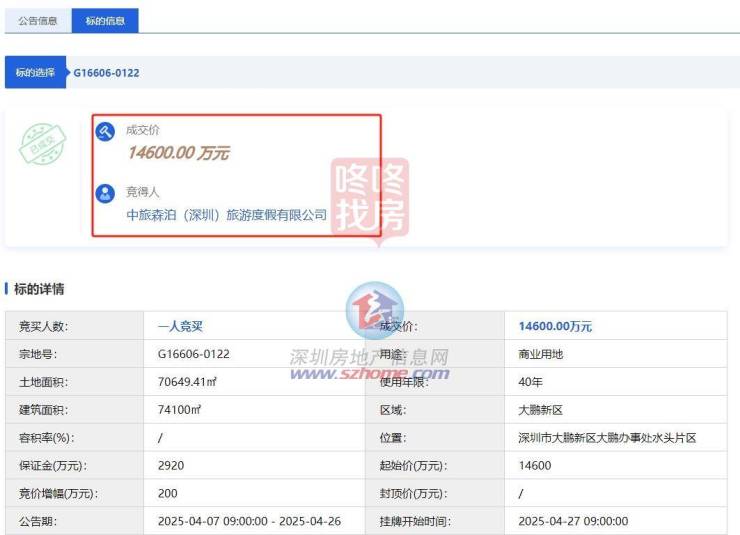740x535 pixels.
Task: Select the G16606-0122 cell in 宗地号 row
Action: [193, 354]
